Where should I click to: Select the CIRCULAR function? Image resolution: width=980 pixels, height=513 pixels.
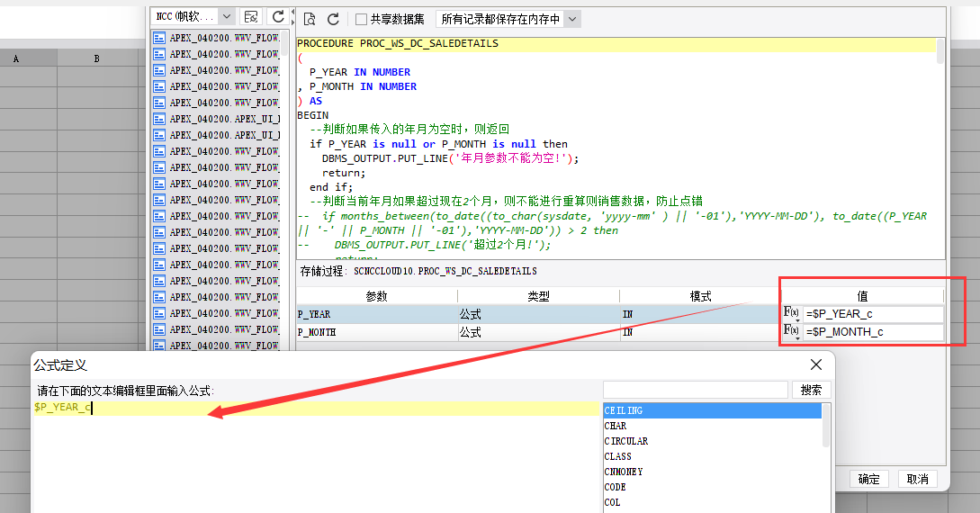(x=713, y=441)
